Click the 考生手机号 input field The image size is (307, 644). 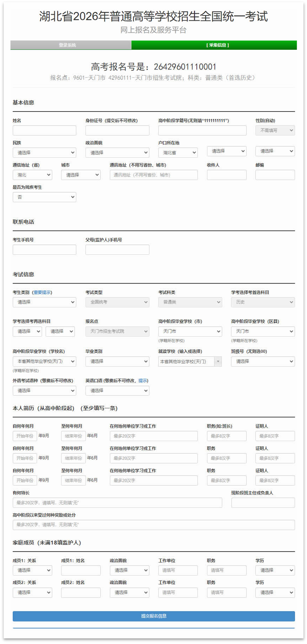click(44, 250)
